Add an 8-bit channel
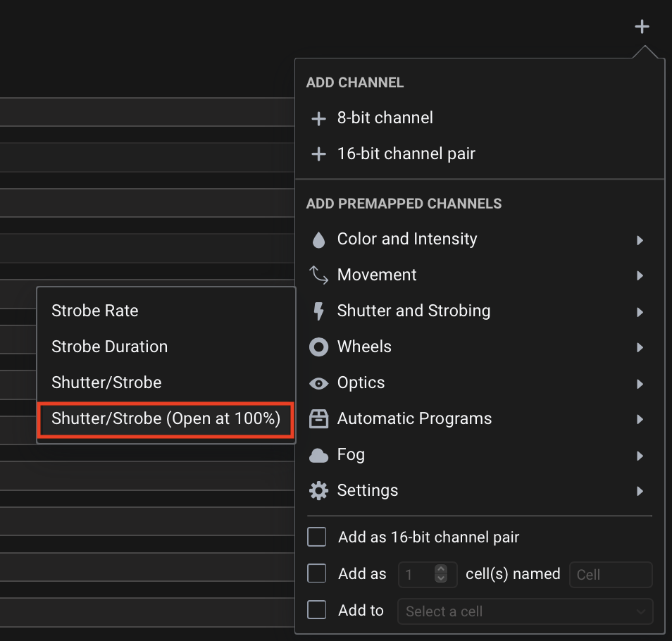672x641 pixels. point(385,118)
